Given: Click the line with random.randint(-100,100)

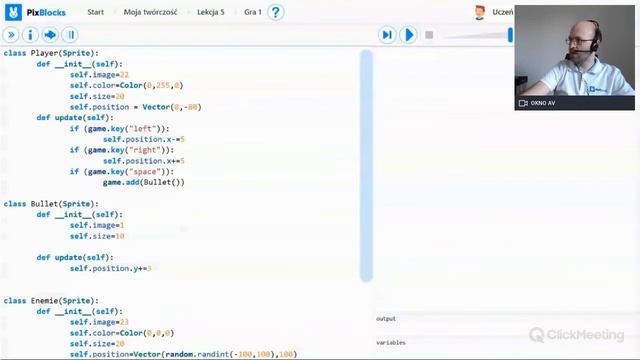Looking at the screenshot, I should (x=183, y=354).
